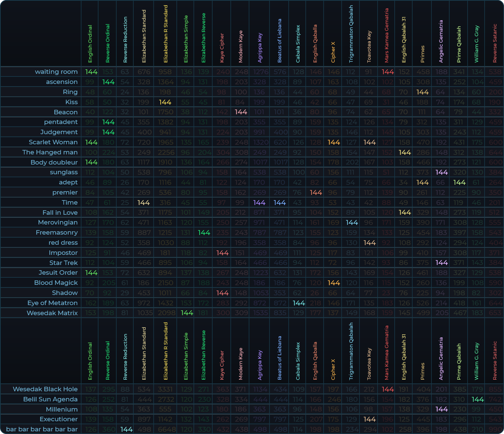Screen dimensions: 504x434
Task: Select the top 'Reverse Satanic' column header
Action: point(495,43)
